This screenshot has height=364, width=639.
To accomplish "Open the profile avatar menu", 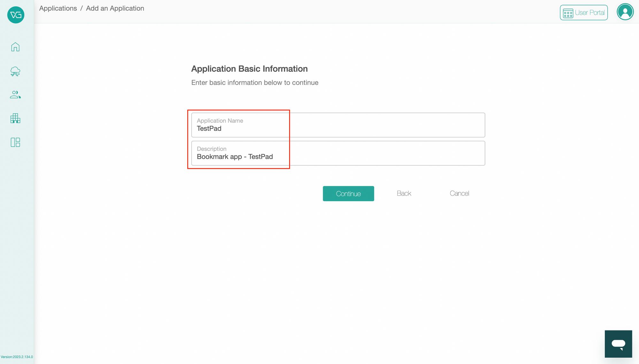I will [x=625, y=12].
